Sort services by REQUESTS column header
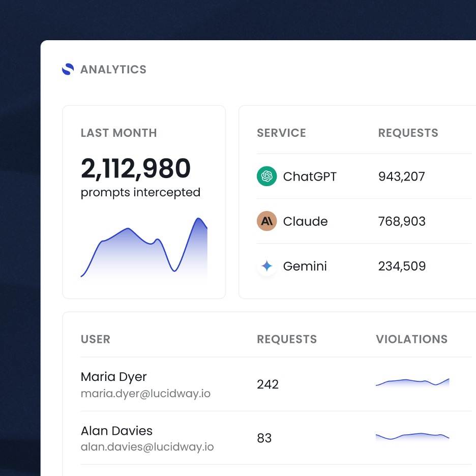 [408, 133]
